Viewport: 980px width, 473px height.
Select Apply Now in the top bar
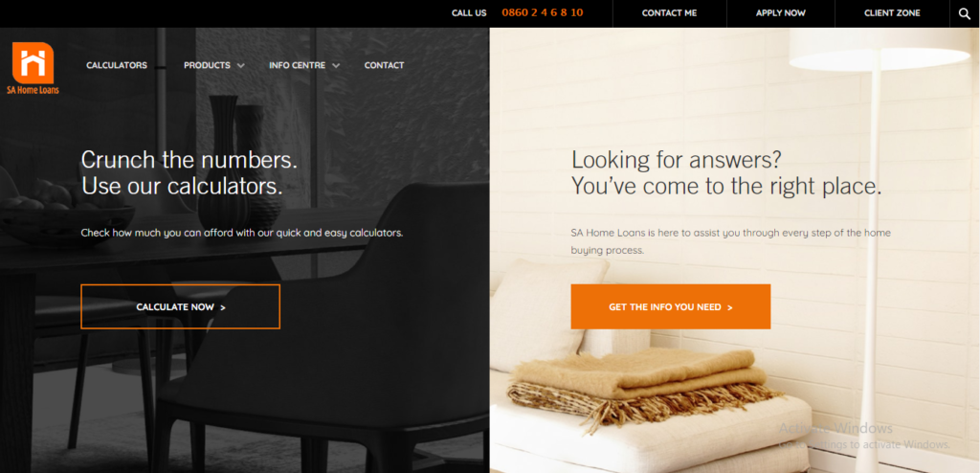coord(781,13)
